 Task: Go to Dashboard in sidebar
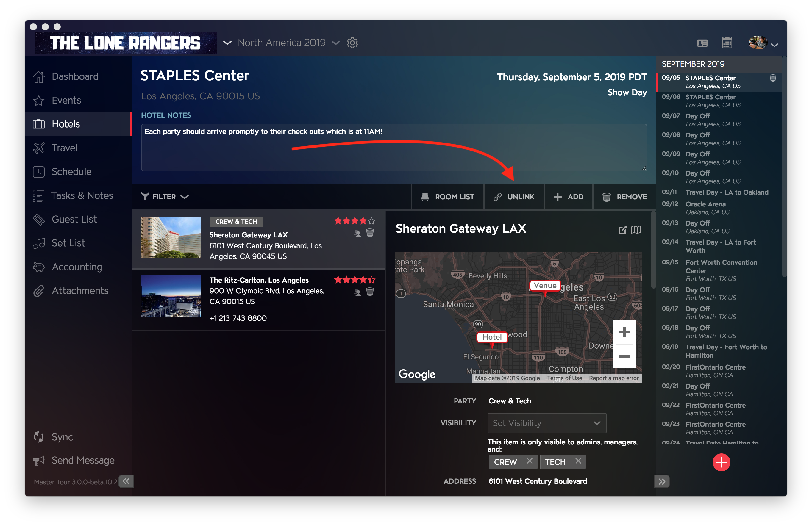pyautogui.click(x=79, y=76)
